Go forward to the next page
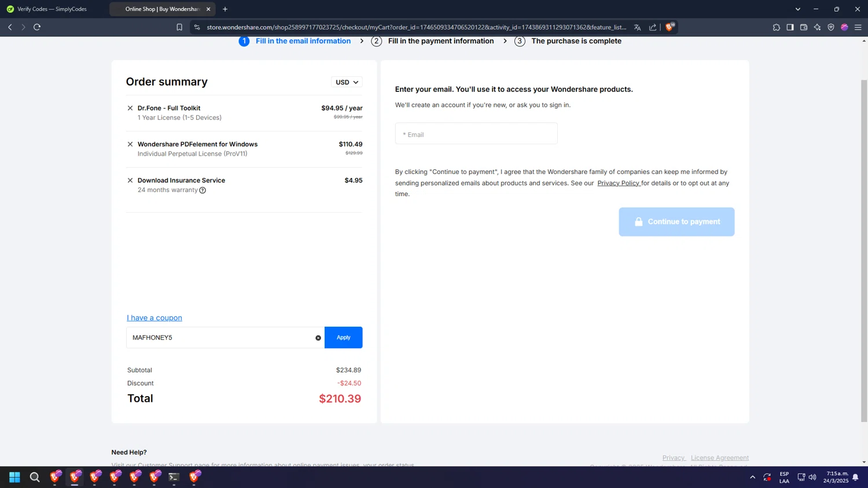The image size is (868, 488). pos(23,27)
